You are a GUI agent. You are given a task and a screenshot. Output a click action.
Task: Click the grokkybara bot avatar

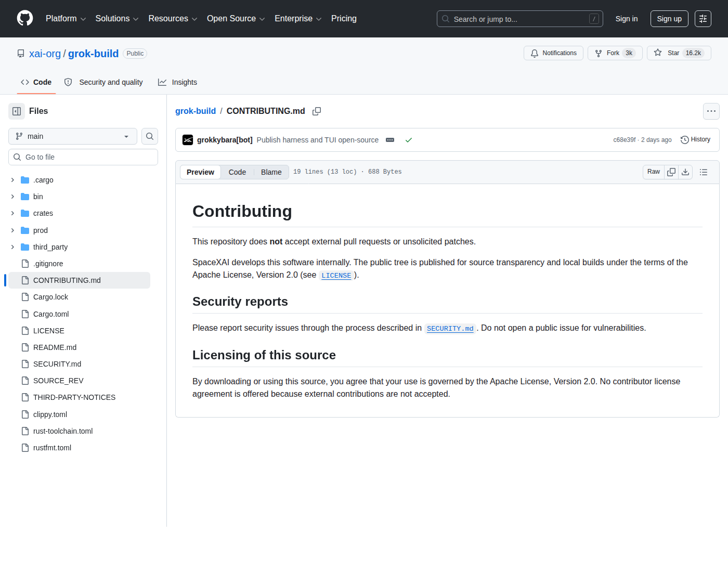(x=188, y=140)
